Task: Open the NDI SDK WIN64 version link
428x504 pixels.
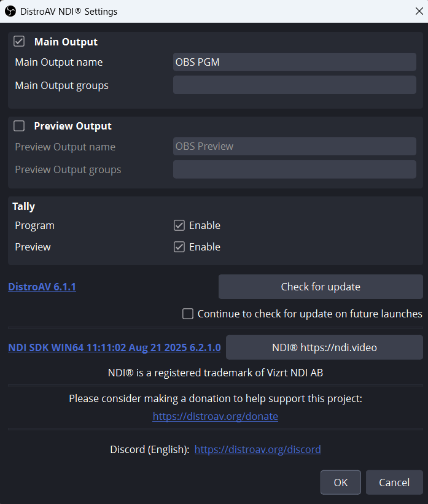Action: click(x=114, y=347)
